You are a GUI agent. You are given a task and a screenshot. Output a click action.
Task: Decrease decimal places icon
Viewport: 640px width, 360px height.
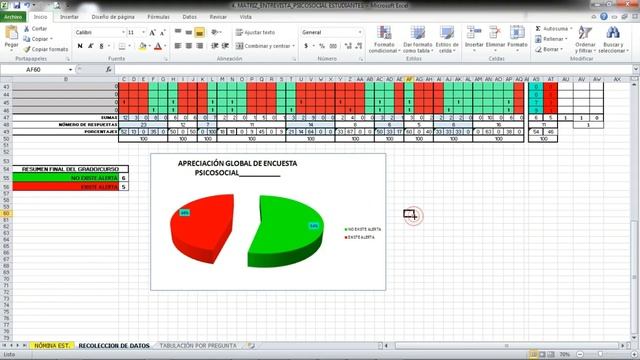[359, 46]
